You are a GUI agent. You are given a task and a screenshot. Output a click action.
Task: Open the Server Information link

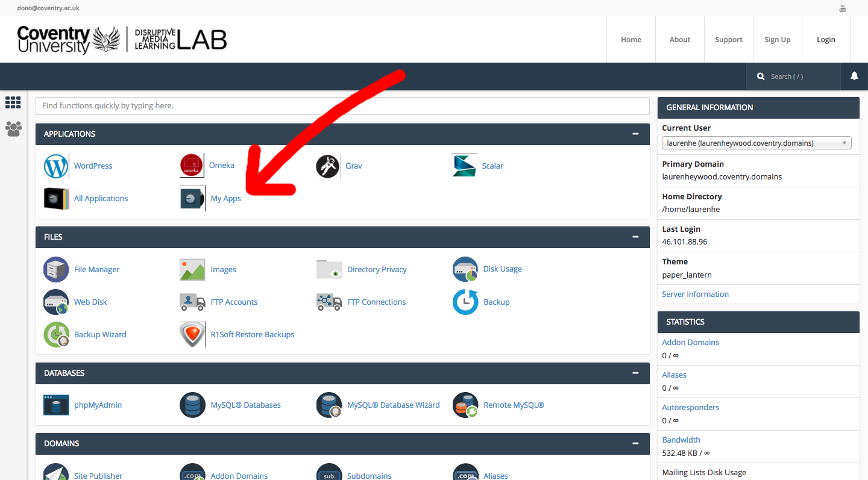pos(695,294)
